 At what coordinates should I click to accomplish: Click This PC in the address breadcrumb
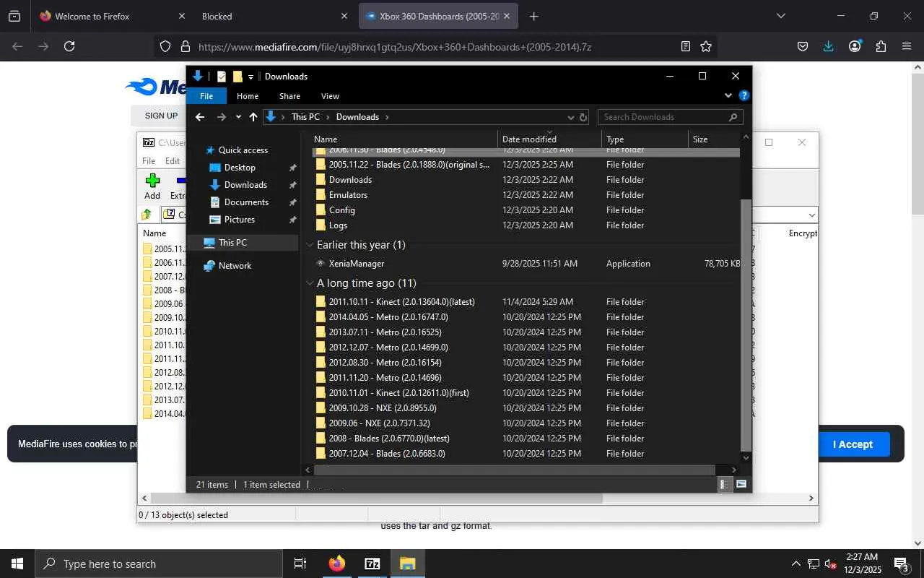tap(305, 117)
